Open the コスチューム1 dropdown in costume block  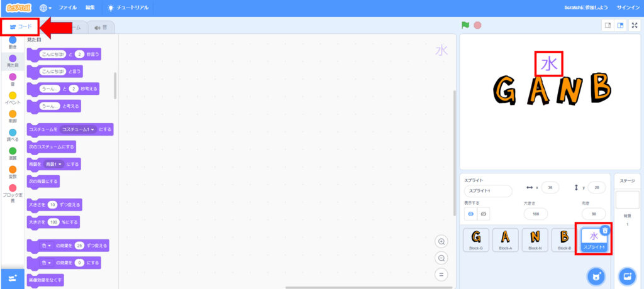[x=77, y=129]
